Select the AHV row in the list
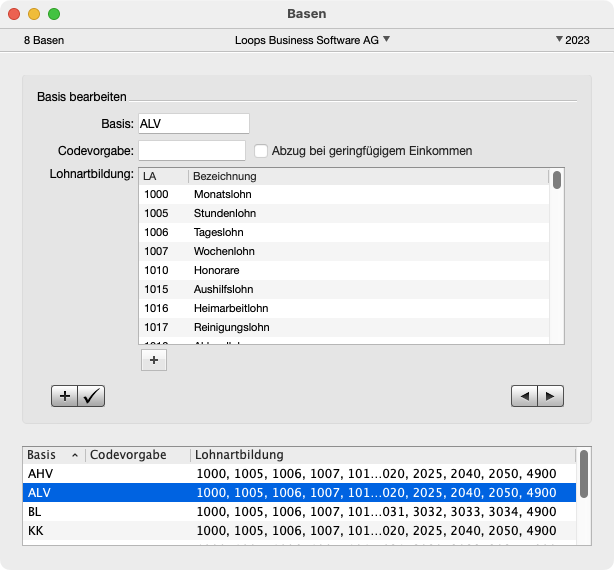Image resolution: width=614 pixels, height=570 pixels. 298,473
